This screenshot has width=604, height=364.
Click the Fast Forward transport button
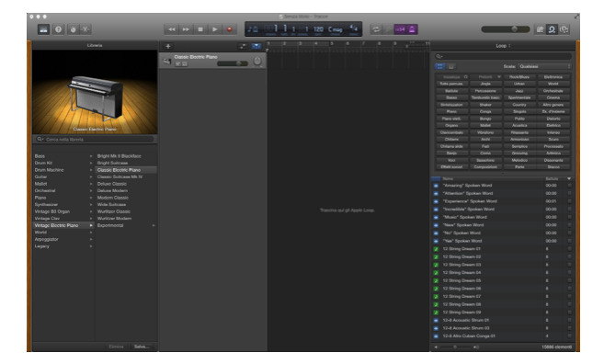click(186, 29)
